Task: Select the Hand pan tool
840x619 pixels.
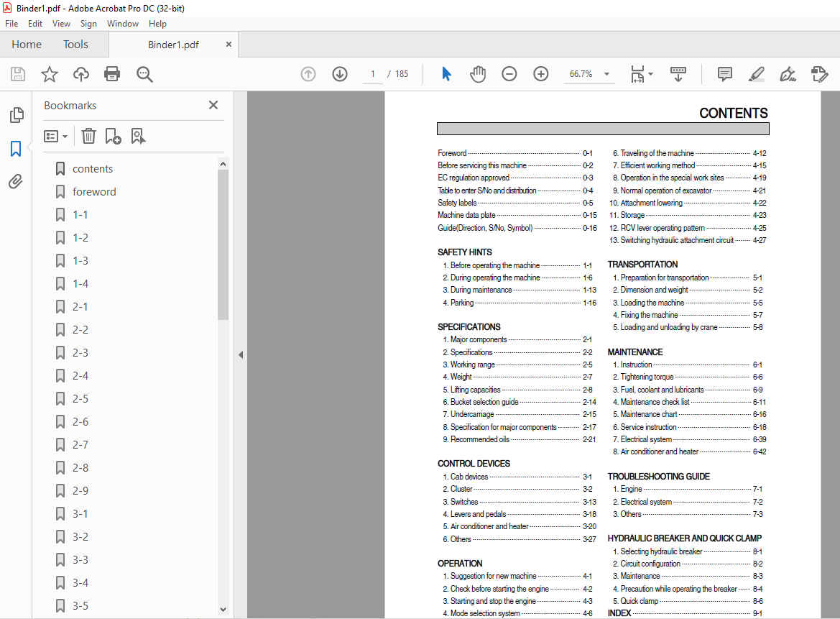Action: click(478, 74)
